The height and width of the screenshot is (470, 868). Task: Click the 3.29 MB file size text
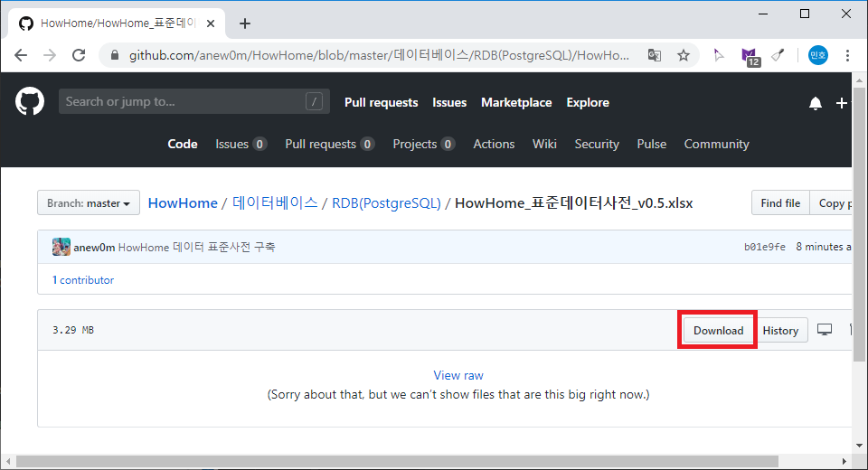pos(73,330)
